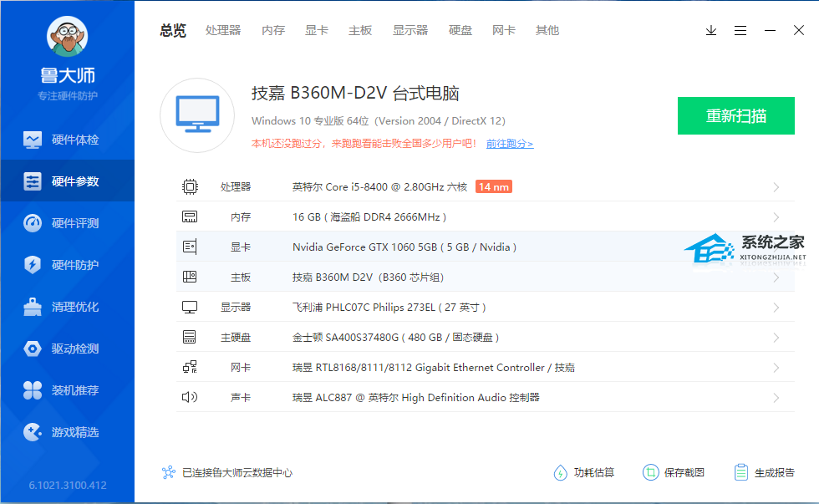
Task: Expand the 主硬盘 row chevron
Action: pyautogui.click(x=776, y=338)
